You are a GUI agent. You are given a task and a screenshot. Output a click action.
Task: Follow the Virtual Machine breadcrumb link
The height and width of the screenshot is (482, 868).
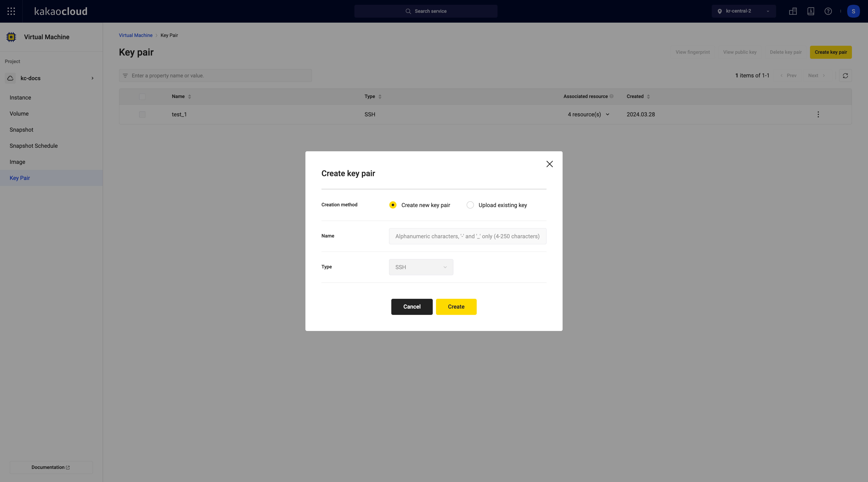coord(135,35)
